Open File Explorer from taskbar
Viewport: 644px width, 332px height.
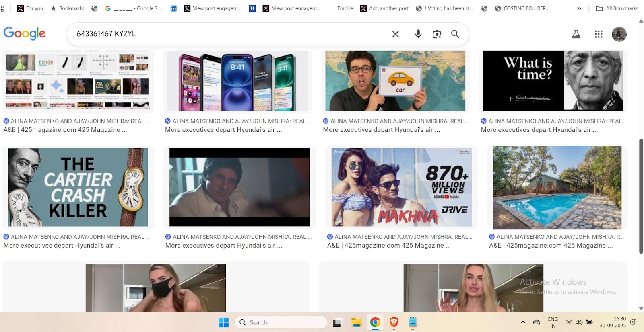[356, 322]
